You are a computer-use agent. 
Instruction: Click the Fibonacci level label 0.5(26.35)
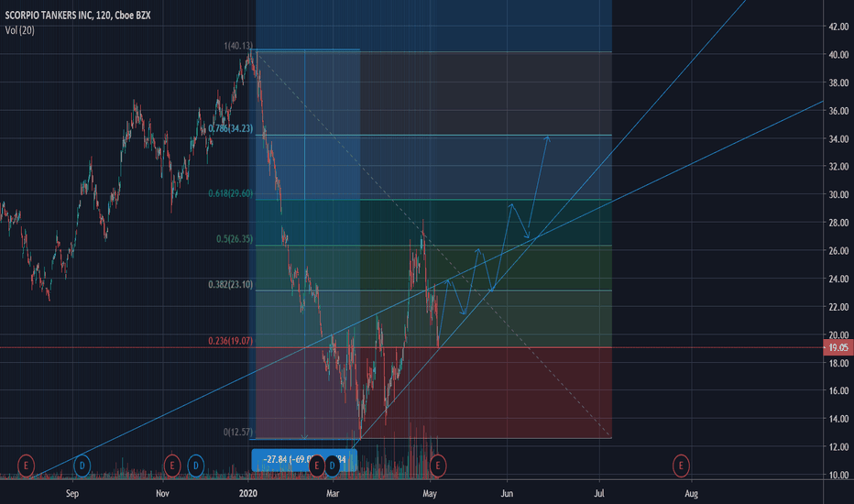click(x=235, y=238)
